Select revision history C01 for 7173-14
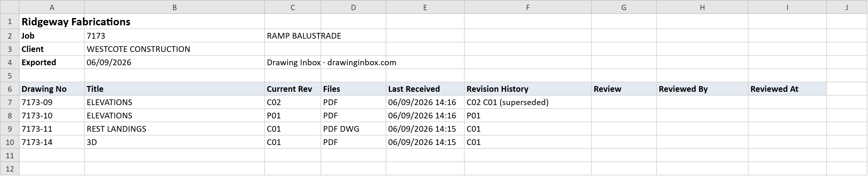 pyautogui.click(x=528, y=142)
